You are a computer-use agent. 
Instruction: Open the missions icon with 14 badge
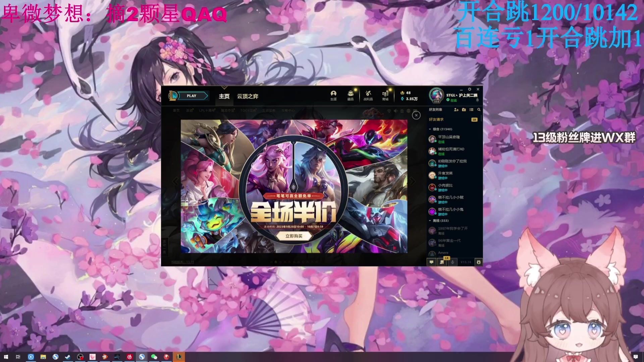point(442,262)
